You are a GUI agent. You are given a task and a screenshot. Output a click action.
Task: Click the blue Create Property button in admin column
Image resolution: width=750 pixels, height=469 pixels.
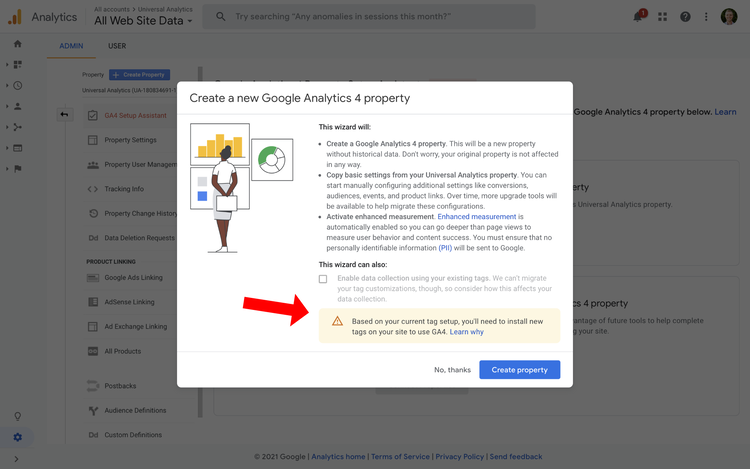click(139, 75)
